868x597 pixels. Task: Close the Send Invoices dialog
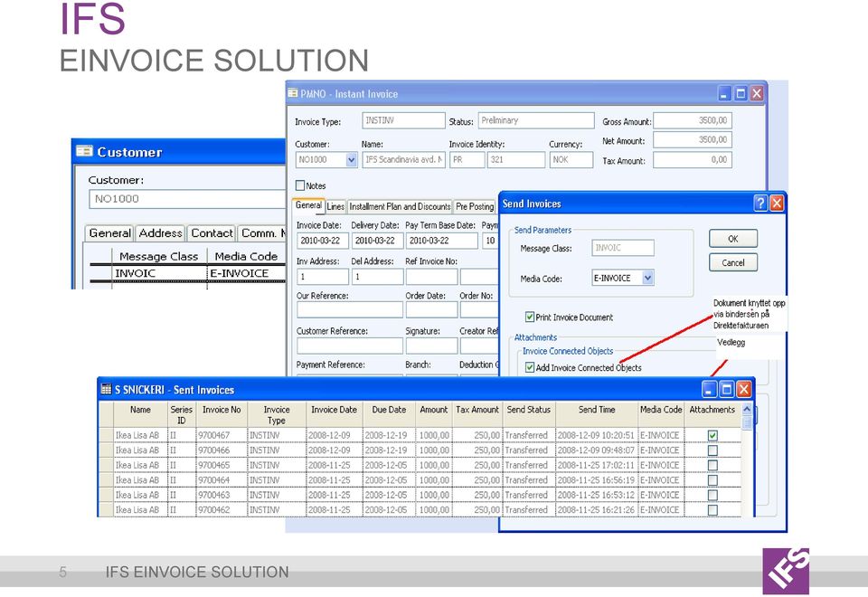(x=777, y=204)
